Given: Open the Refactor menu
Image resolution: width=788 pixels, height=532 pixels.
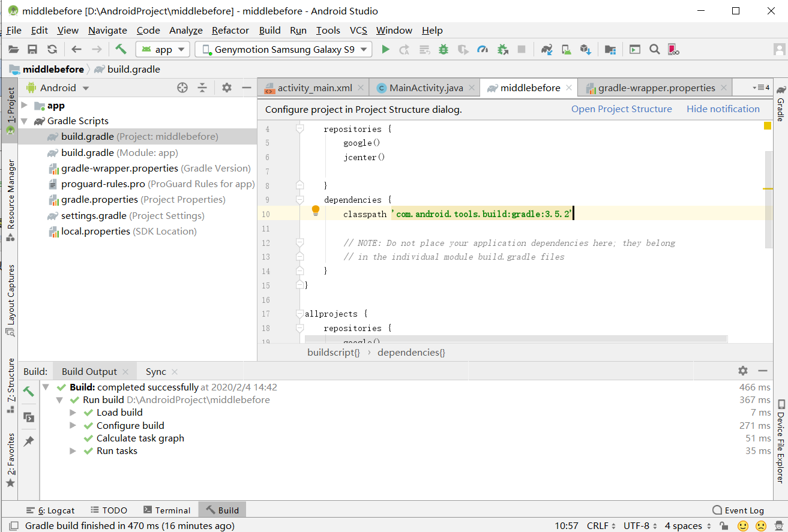Looking at the screenshot, I should (230, 30).
